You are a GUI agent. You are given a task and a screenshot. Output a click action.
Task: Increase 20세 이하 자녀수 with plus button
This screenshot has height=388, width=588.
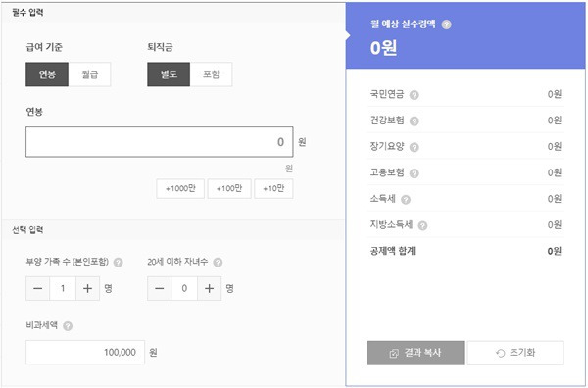pyautogui.click(x=210, y=288)
